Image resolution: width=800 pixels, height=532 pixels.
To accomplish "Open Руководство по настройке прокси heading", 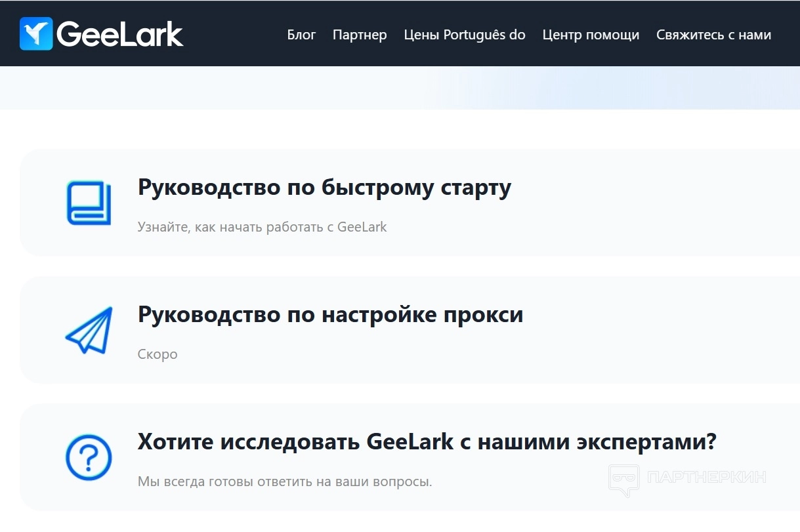I will pos(331,314).
